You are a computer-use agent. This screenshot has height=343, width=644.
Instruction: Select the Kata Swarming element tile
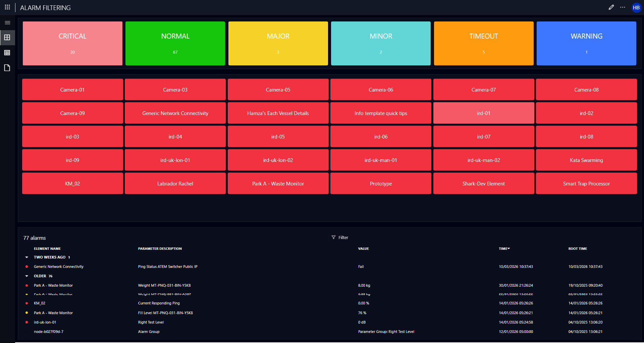(x=586, y=160)
